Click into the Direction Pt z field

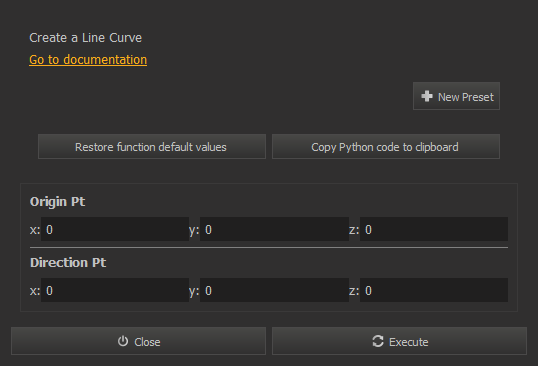click(x=434, y=290)
